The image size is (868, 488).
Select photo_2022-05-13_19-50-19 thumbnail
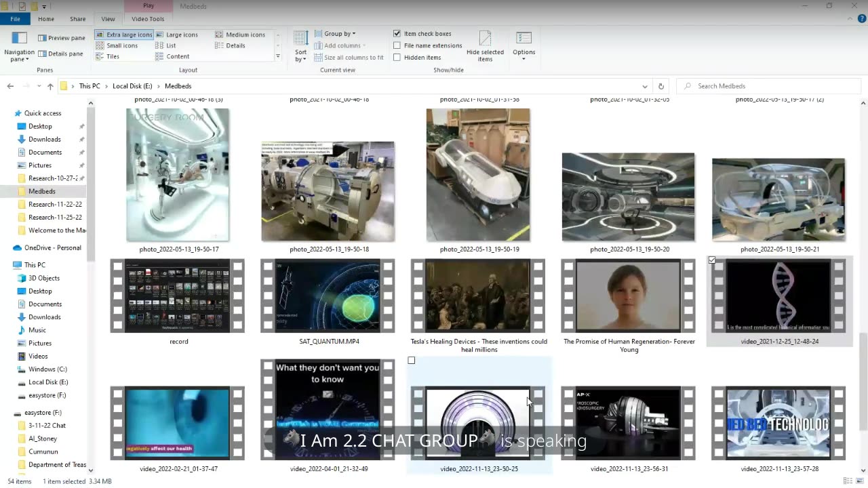tap(478, 175)
